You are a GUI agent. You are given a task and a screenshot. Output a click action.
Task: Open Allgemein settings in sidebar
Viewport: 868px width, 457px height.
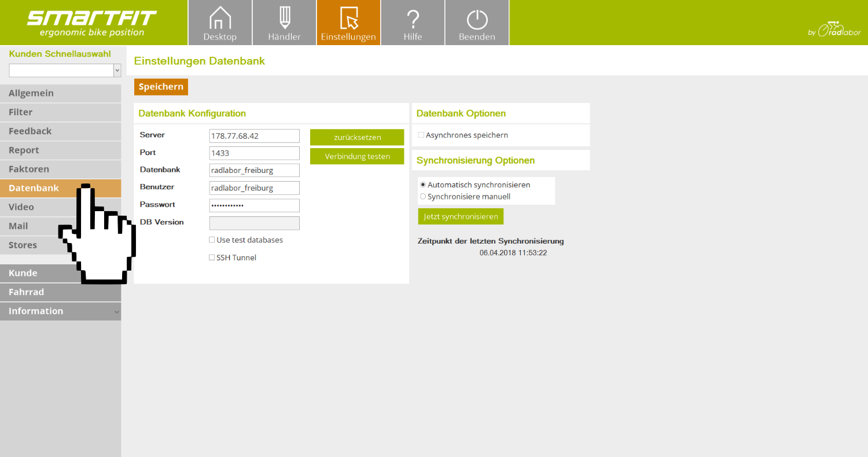point(60,93)
